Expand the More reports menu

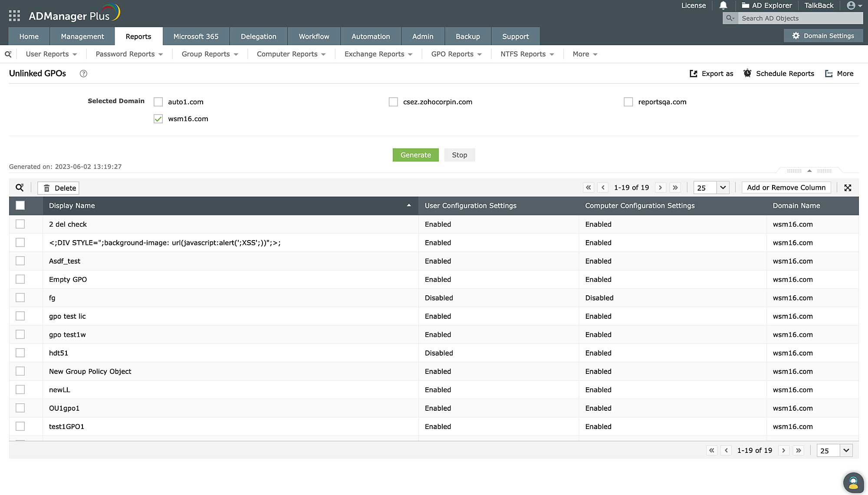point(584,54)
